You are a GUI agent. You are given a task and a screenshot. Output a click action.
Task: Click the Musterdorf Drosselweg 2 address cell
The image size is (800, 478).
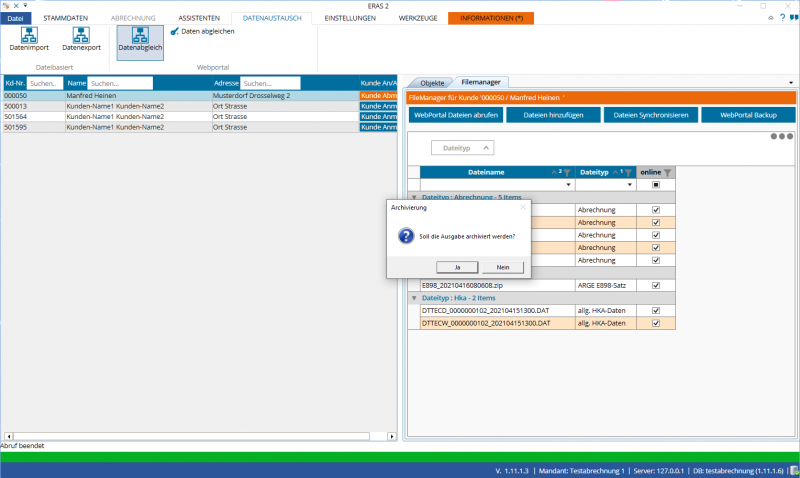click(285, 95)
